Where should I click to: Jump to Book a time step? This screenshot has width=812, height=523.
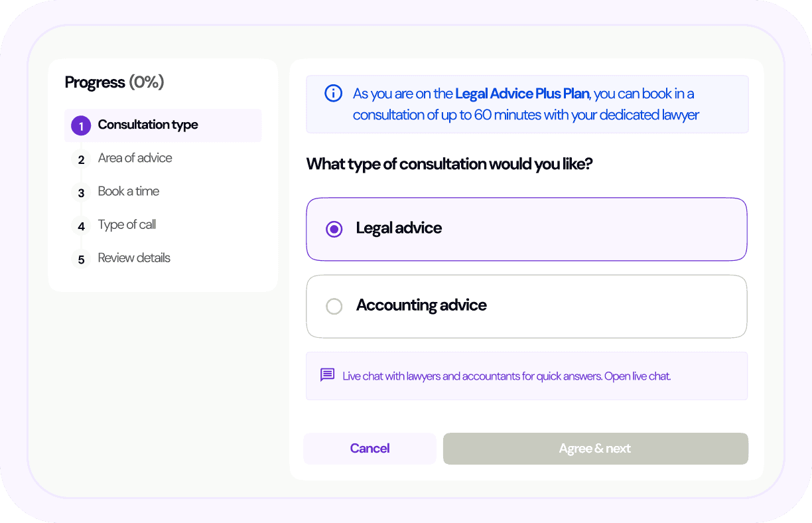[x=129, y=191]
